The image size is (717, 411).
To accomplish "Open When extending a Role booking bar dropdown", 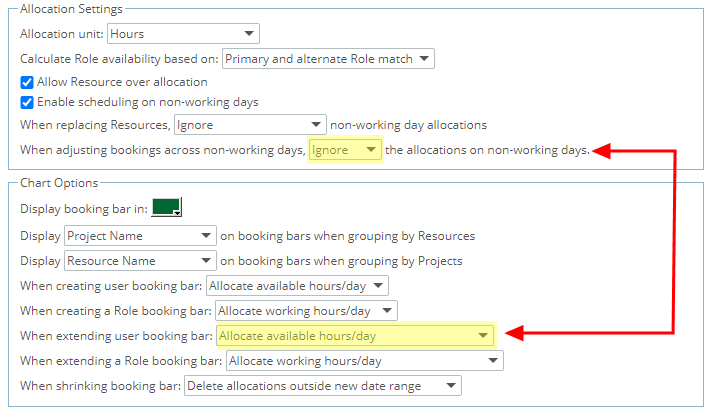I will point(365,361).
